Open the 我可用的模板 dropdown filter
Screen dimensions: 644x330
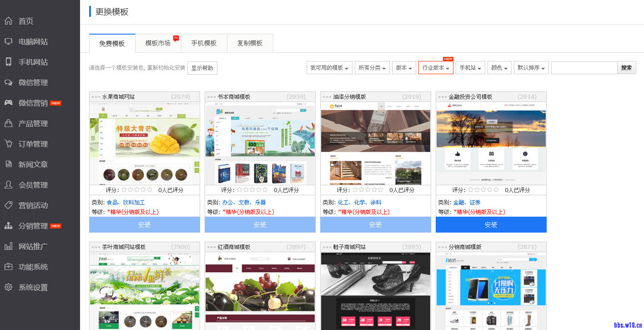(x=329, y=68)
